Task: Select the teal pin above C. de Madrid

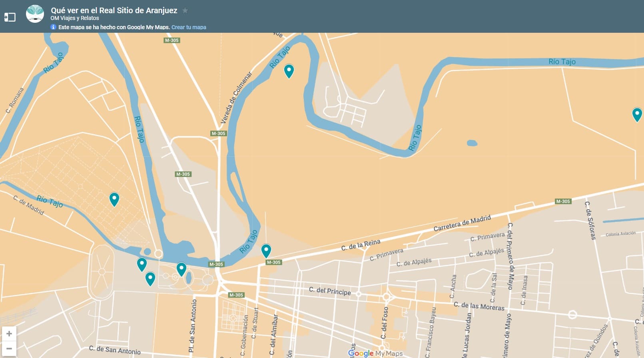Action: (114, 199)
